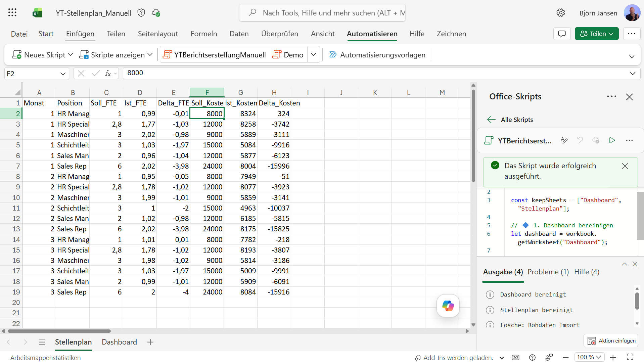The width and height of the screenshot is (644, 362).
Task: Open the comments pane icon
Action: (x=562, y=34)
